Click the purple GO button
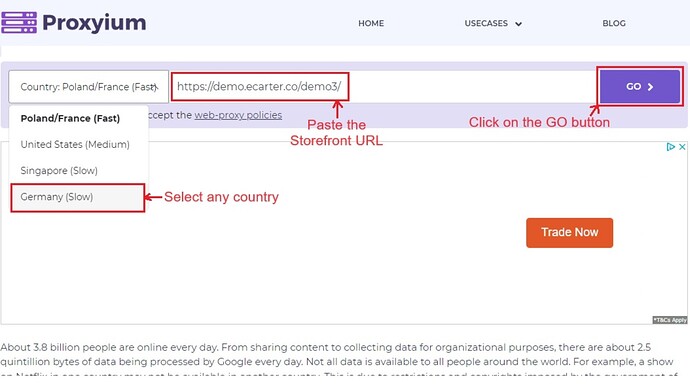The height and width of the screenshot is (388, 690). tap(640, 87)
